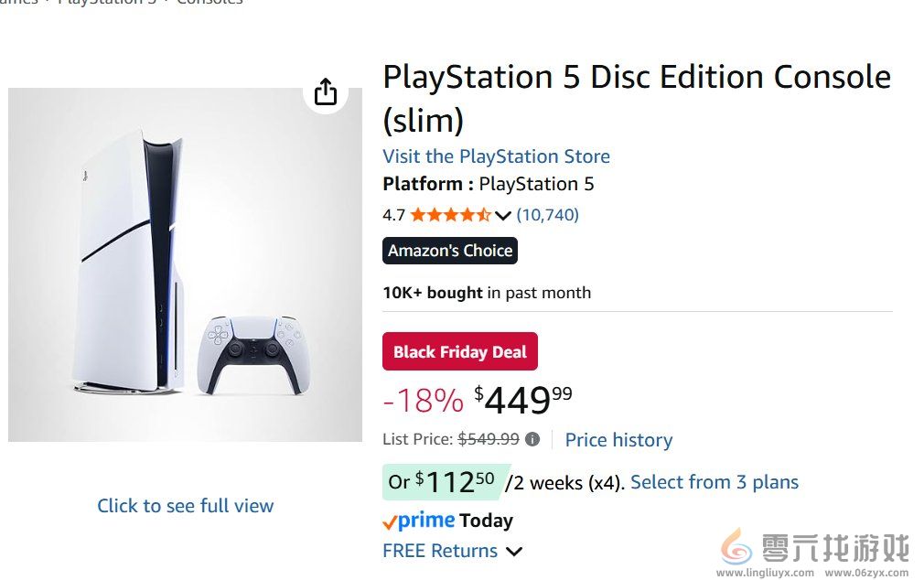Click the green $112.50 installment badge
This screenshot has width=924, height=580.
pyautogui.click(x=442, y=482)
